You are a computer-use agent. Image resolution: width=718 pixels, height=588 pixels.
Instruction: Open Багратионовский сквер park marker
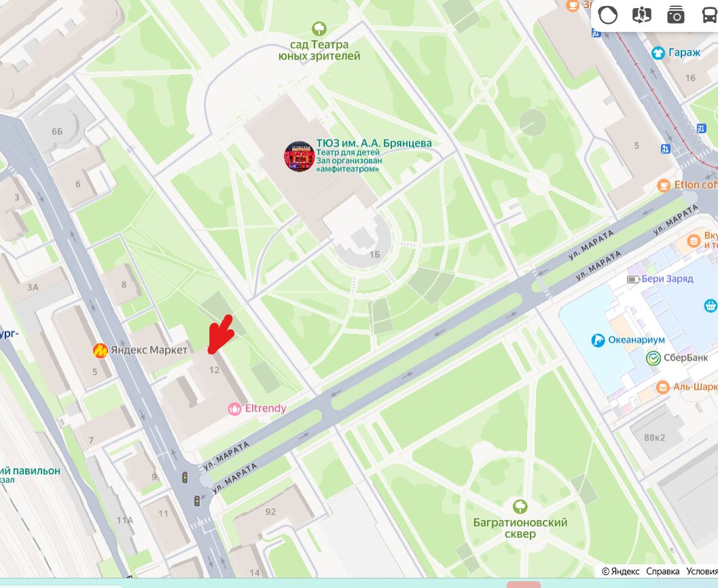520,507
